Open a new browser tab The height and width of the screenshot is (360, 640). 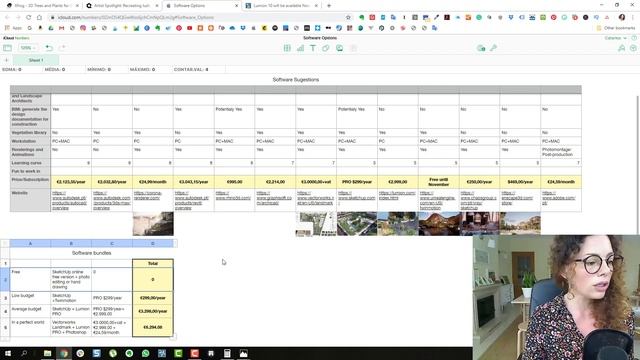click(329, 6)
